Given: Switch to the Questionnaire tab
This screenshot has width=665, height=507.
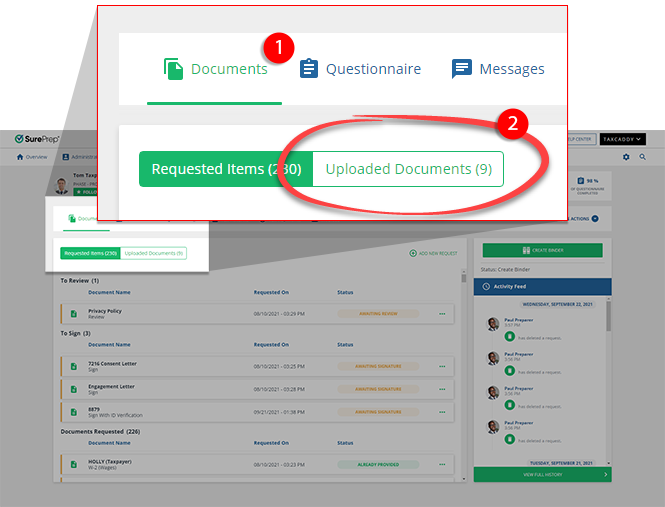Looking at the screenshot, I should [360, 69].
